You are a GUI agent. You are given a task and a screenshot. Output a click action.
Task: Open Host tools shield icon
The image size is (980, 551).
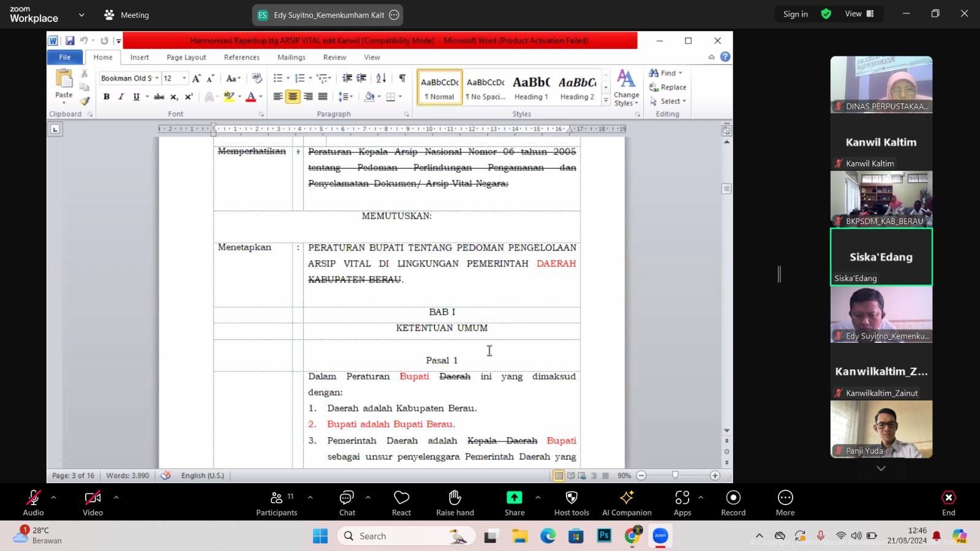point(571,498)
